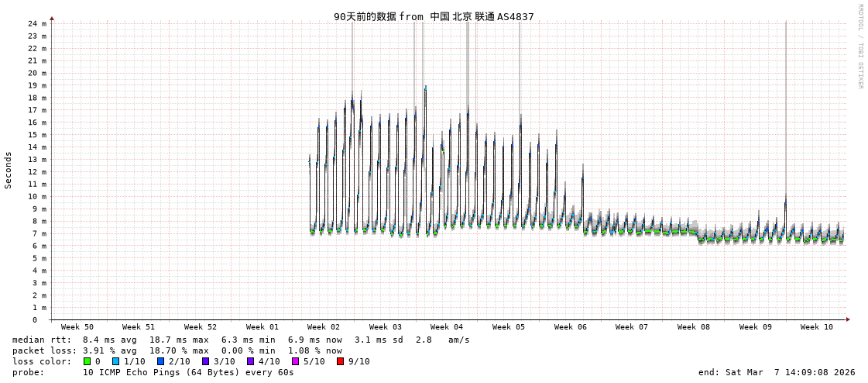
Task: Select the red 9/10 loss swatch
Action: pyautogui.click(x=340, y=361)
